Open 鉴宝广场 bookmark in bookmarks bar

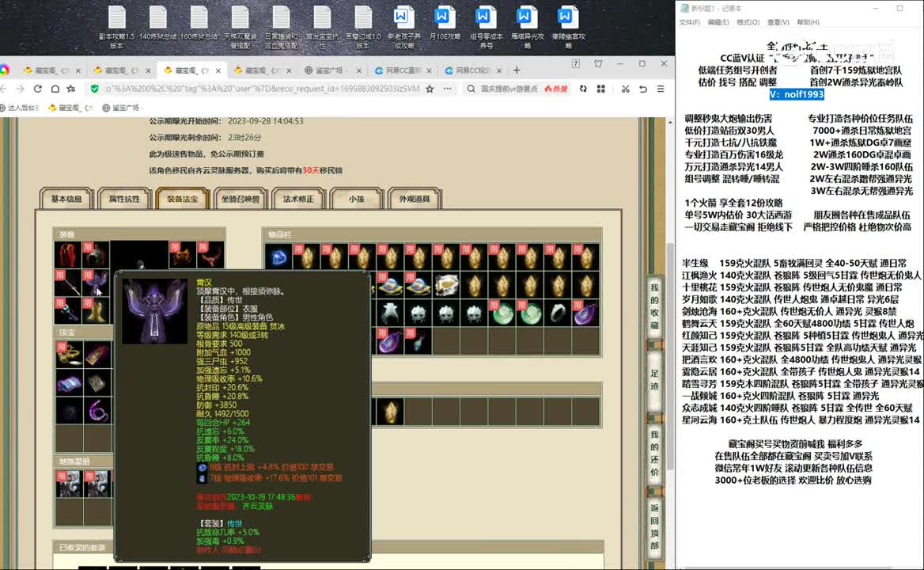pyautogui.click(x=121, y=108)
